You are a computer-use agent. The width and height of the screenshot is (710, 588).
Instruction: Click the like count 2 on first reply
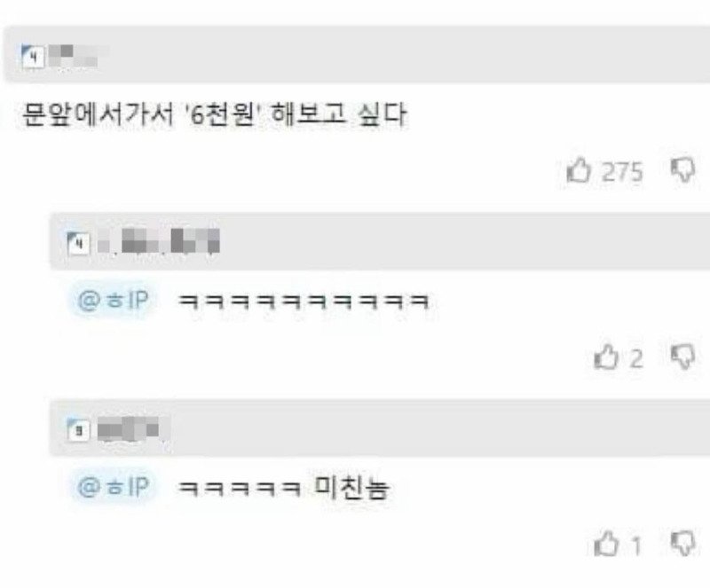click(x=636, y=358)
